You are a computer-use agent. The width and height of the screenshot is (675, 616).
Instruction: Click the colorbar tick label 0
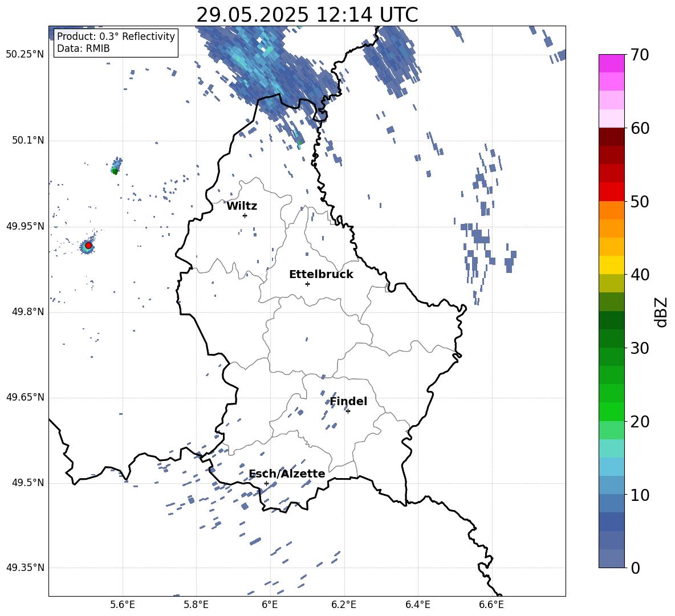[x=635, y=568]
